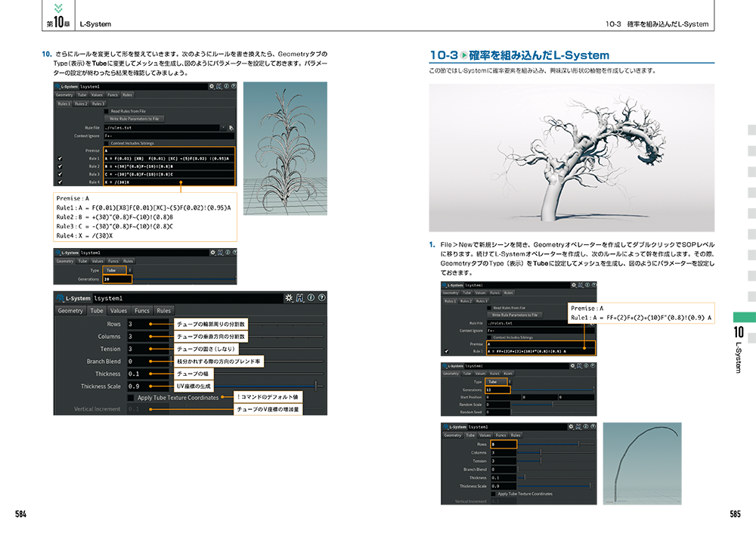Open the help icon in the annotated Tube panel
Viewport: 756px width, 534px height.
321,297
